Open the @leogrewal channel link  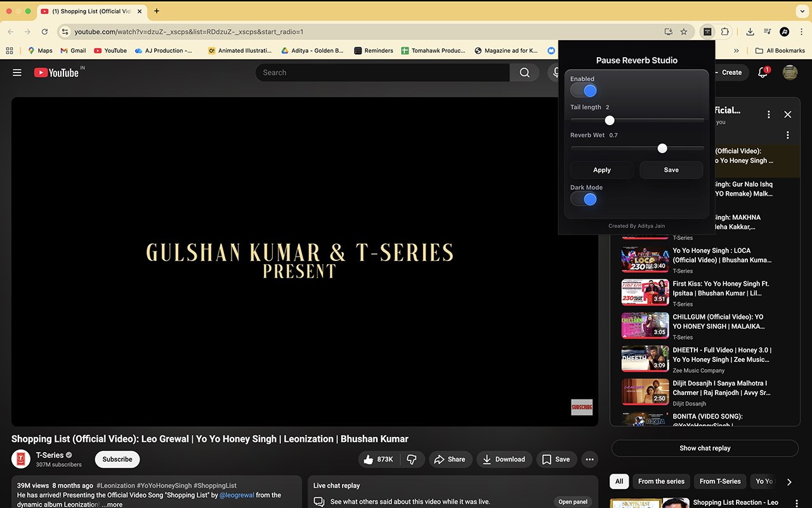247,495
